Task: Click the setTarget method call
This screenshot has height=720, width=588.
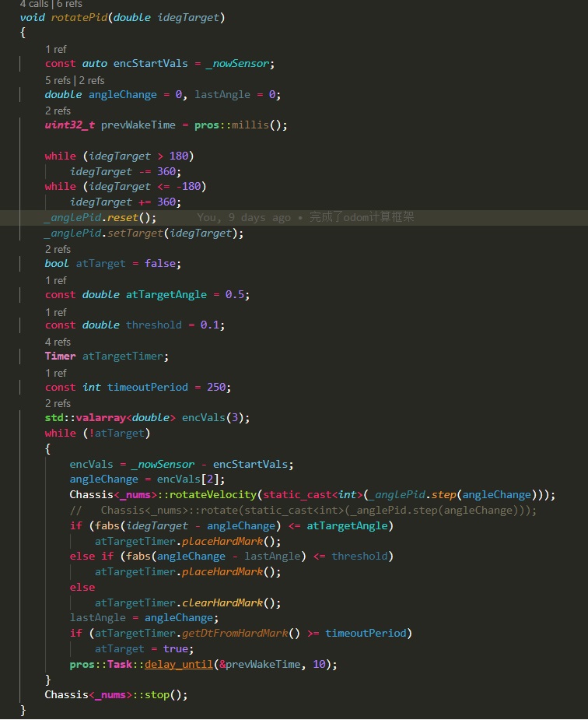Action: pos(135,234)
